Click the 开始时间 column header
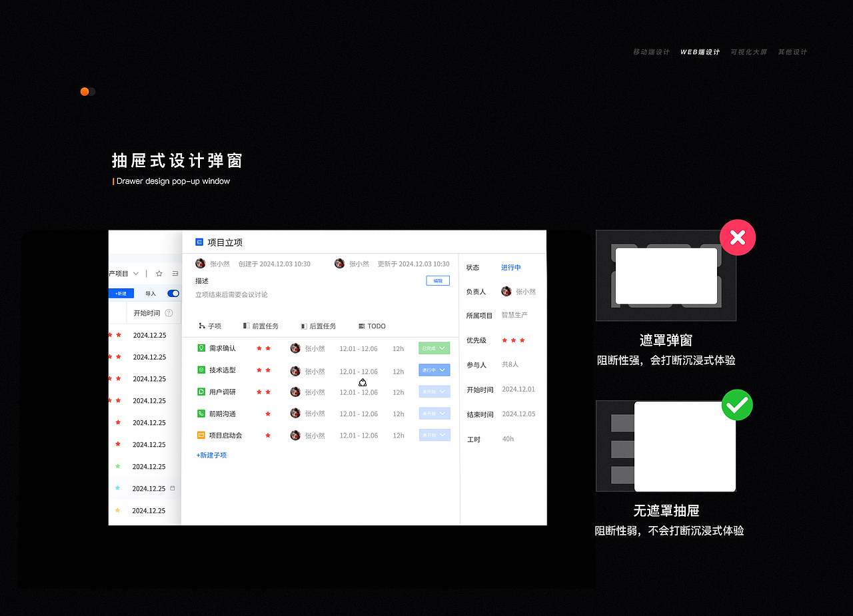Viewport: 853px width, 616px height. click(147, 313)
